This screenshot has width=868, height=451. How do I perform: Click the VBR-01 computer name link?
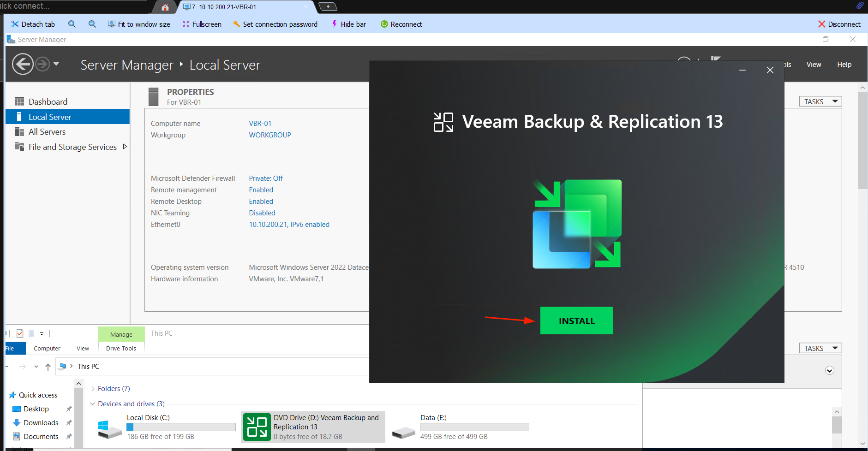point(260,124)
